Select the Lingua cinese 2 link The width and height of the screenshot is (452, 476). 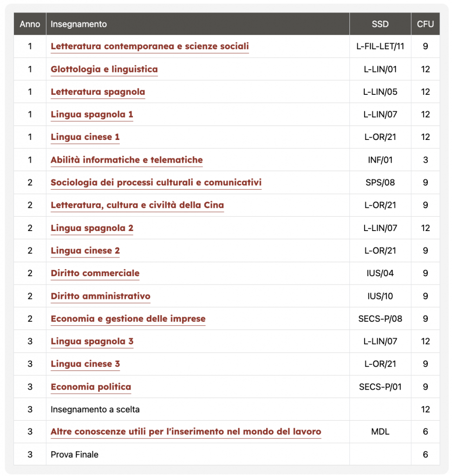click(85, 251)
